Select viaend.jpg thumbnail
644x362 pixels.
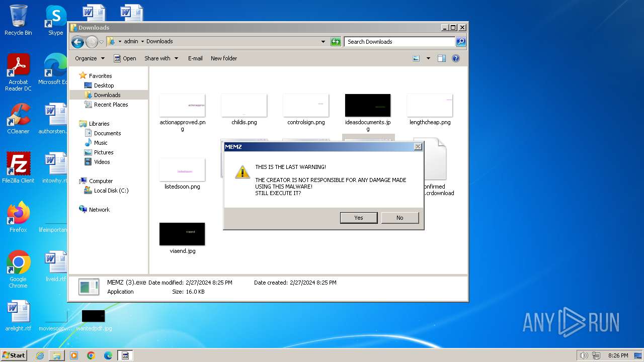click(182, 234)
